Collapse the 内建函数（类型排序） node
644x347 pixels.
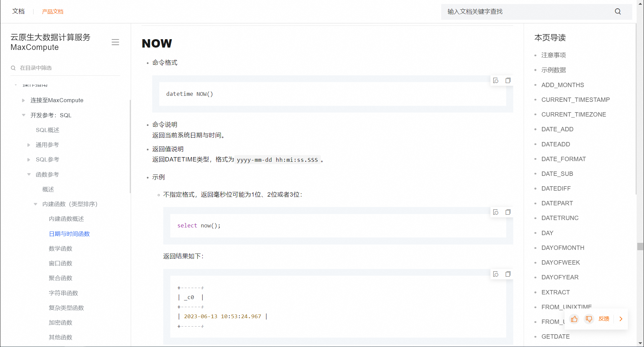pos(36,204)
